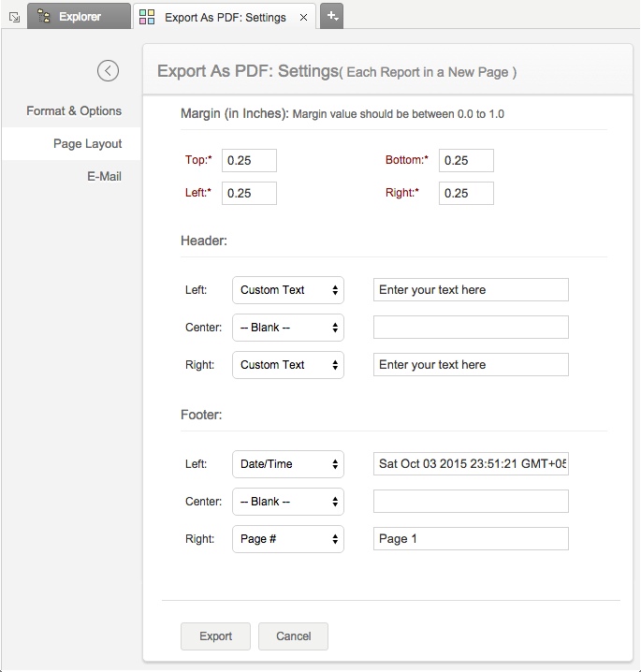Click the Top margin input field

[x=249, y=160]
